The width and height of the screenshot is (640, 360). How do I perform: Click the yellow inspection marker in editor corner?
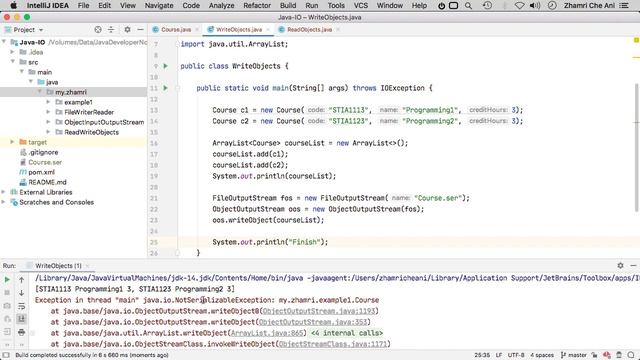[x=636, y=40]
